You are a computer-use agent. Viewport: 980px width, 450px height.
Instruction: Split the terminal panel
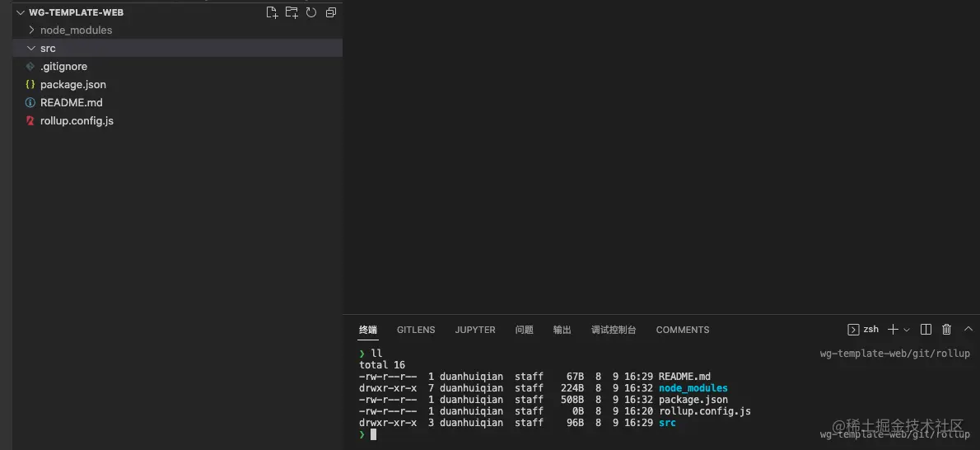(x=926, y=329)
